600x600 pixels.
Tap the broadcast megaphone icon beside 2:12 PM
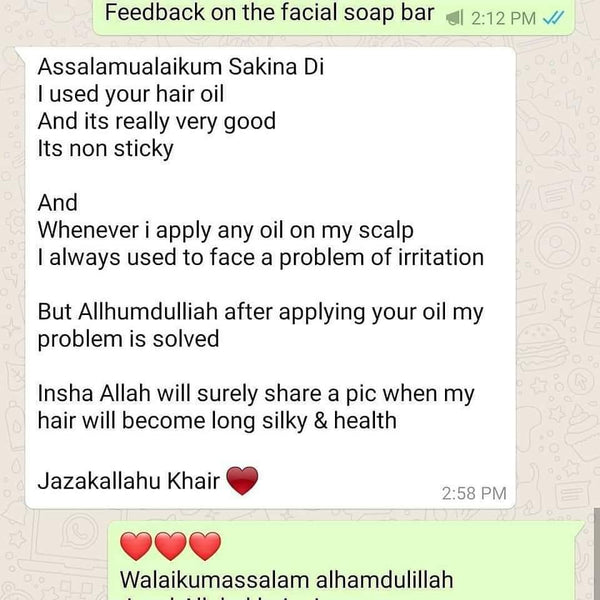(x=455, y=18)
